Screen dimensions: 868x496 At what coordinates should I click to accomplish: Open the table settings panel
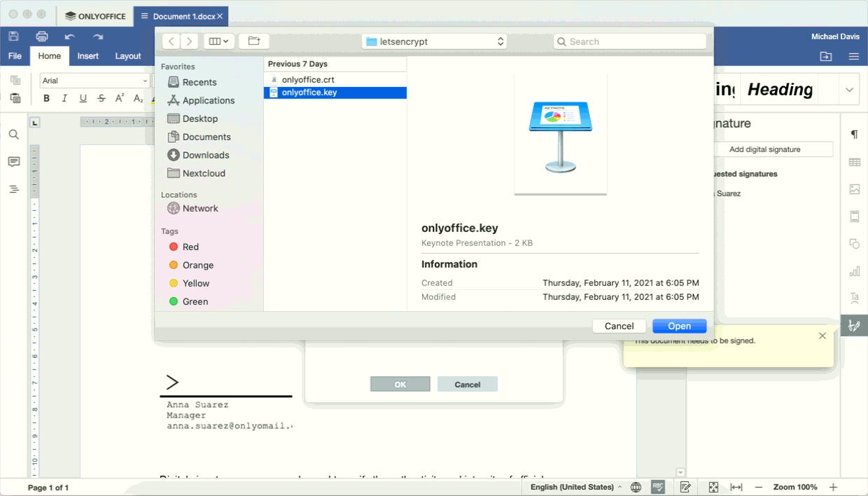(x=854, y=162)
